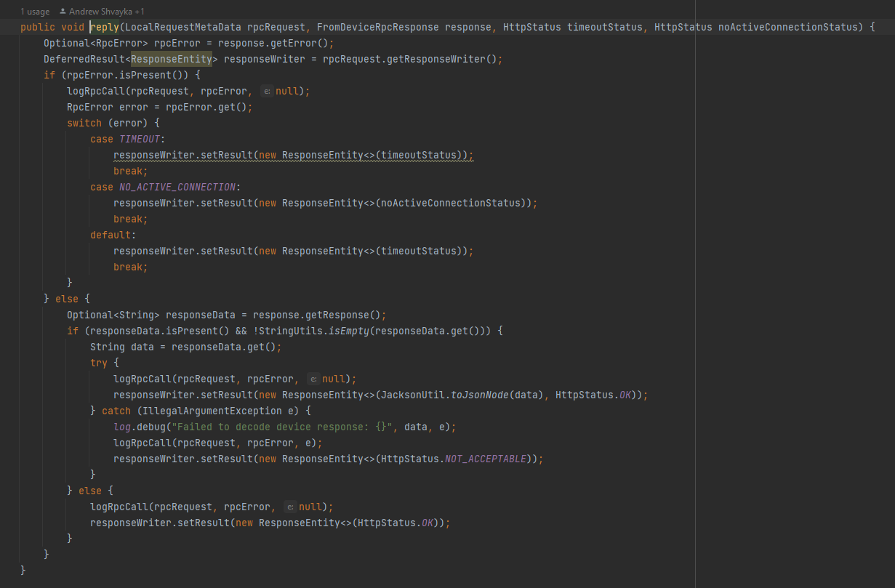This screenshot has height=588, width=895.
Task: Click 'e:' inlay hint in the last logRpcCall
Action: click(290, 507)
